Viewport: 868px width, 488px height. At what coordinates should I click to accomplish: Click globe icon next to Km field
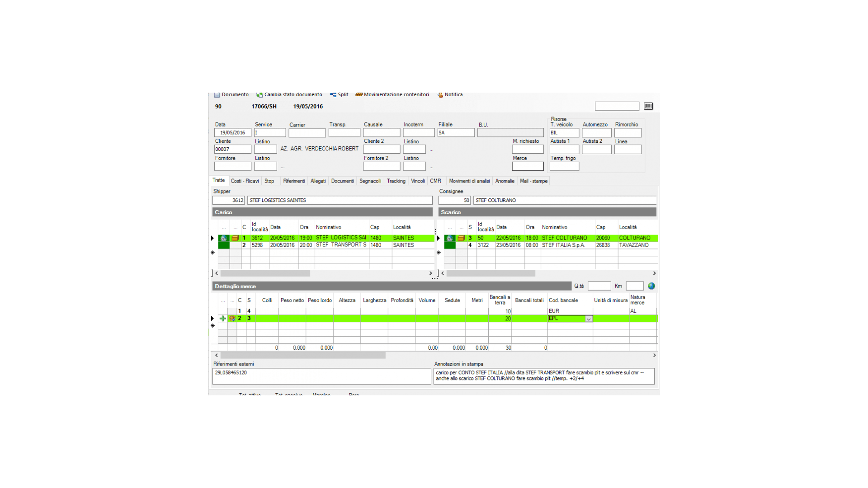coord(651,286)
